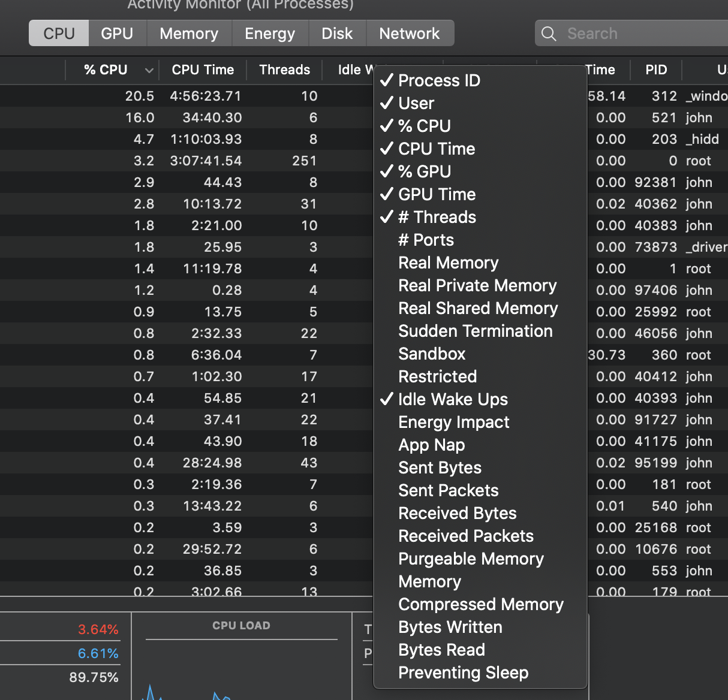The width and height of the screenshot is (728, 700).
Task: Show the Energy Impact column
Action: pos(453,422)
